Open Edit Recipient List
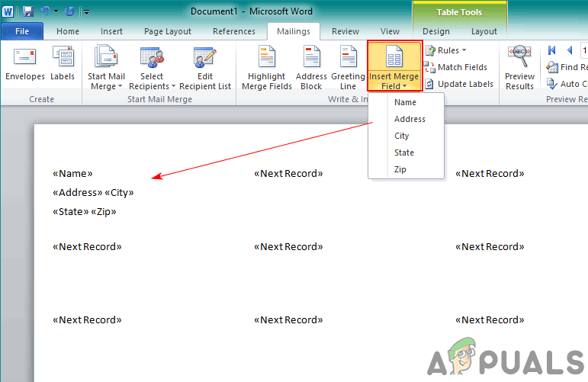The height and width of the screenshot is (382, 588). [205, 67]
